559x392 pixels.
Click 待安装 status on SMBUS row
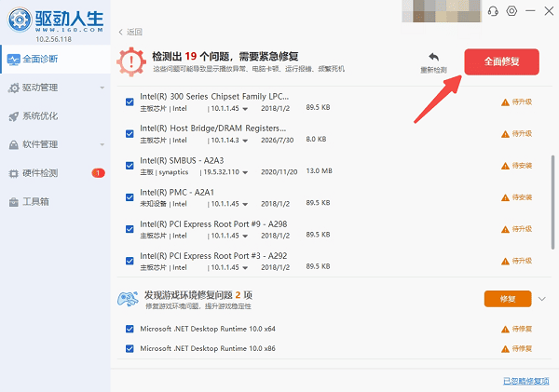click(x=522, y=166)
